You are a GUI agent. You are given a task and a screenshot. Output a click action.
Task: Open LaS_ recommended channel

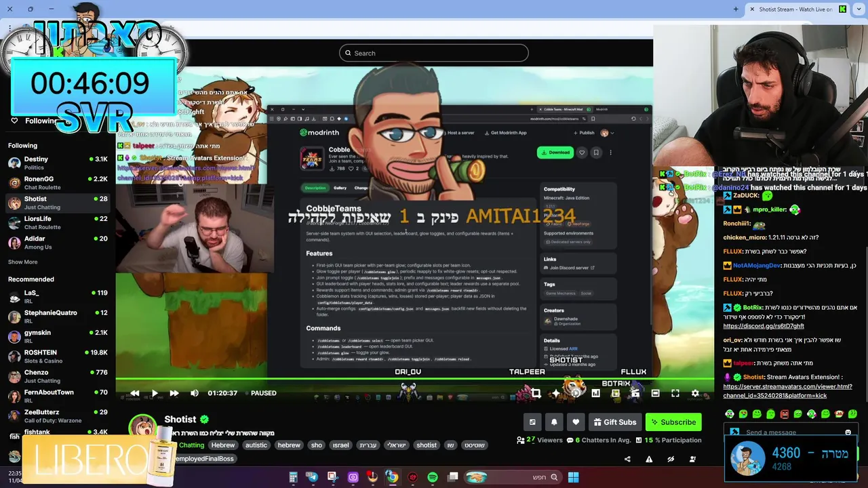click(58, 297)
